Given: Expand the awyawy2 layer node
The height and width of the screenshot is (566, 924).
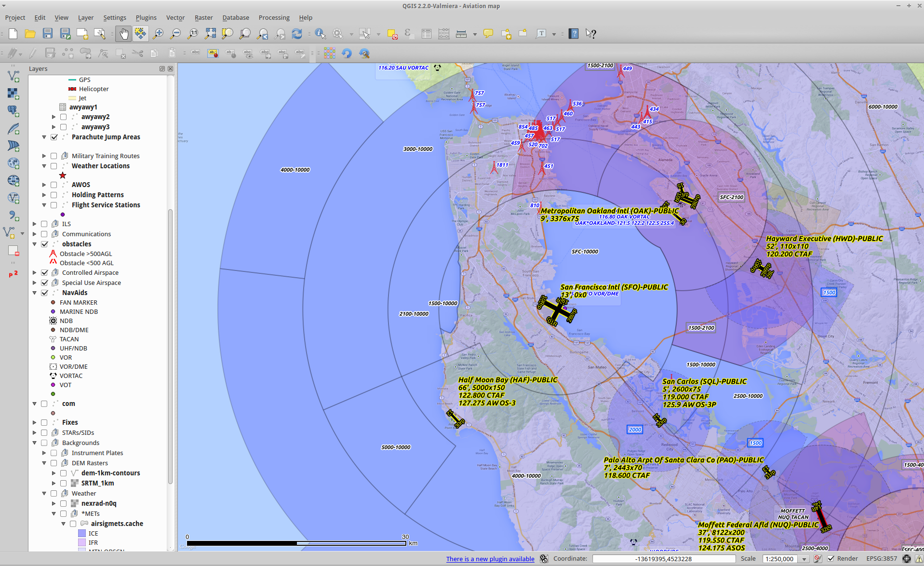Looking at the screenshot, I should 54,117.
